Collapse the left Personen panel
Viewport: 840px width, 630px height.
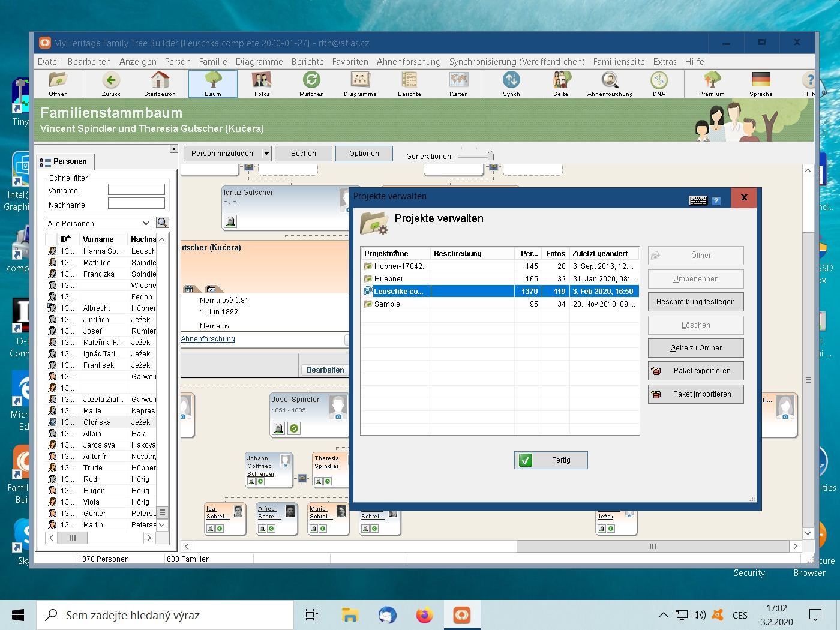click(x=173, y=149)
